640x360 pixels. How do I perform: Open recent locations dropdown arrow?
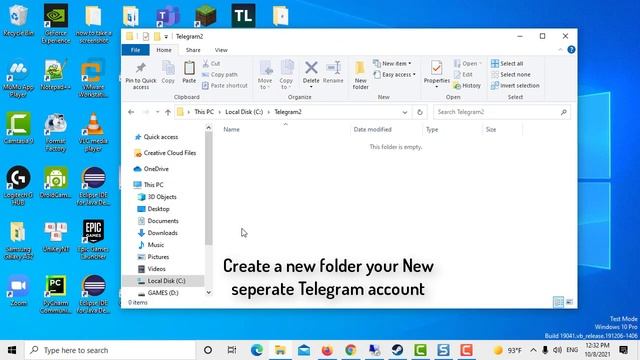[158, 112]
